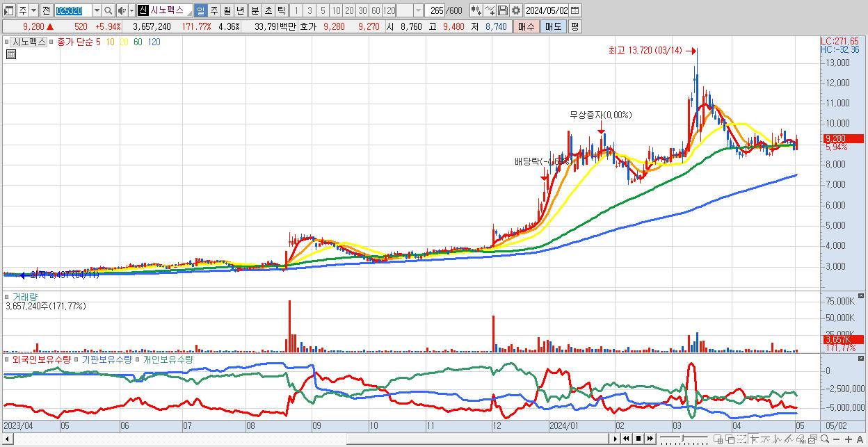This screenshot has width=868, height=447.
Task: Select the 일 daily period button
Action: click(x=200, y=10)
